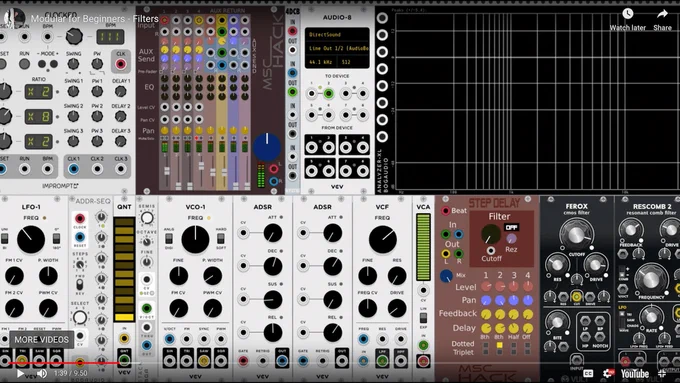Click the CLK 3 output jack on Clocked
Screen dimensions: 680x383
pos(121,169)
